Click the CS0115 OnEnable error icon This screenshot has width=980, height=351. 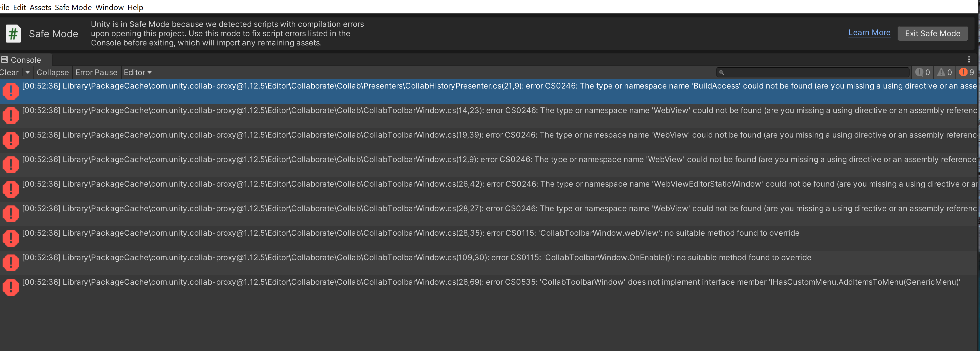[11, 263]
